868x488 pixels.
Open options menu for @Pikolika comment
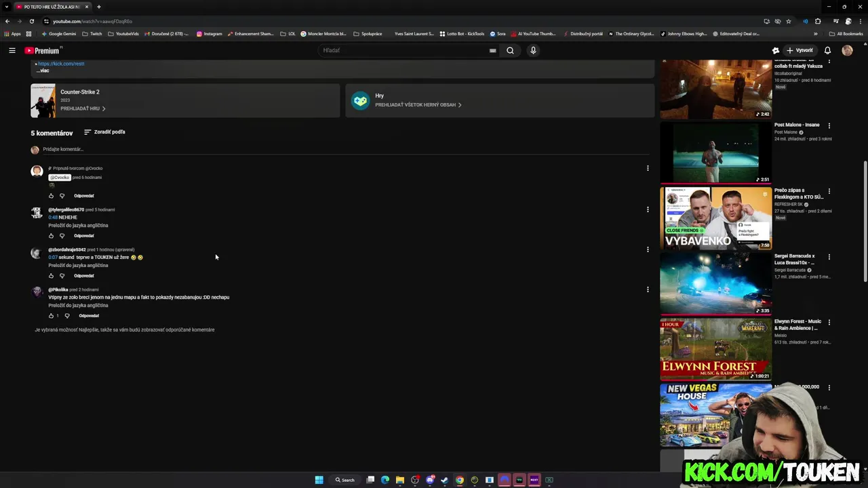[648, 289]
